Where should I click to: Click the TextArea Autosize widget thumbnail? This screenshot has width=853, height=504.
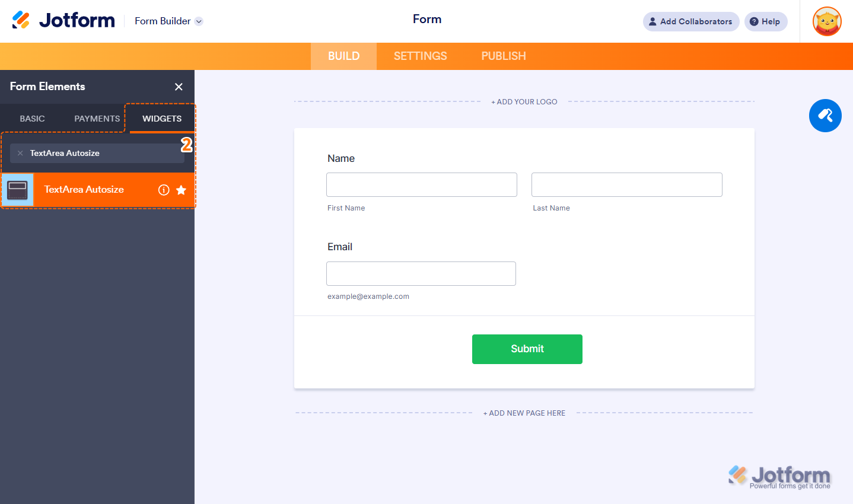(x=17, y=190)
